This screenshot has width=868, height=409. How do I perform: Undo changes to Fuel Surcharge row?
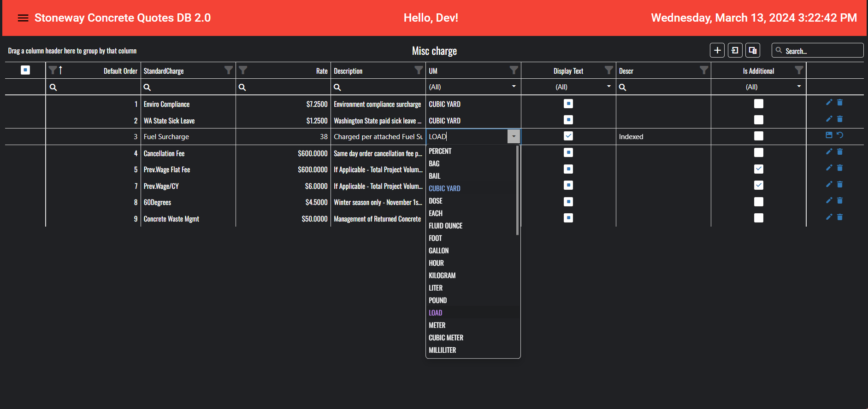coord(840,135)
